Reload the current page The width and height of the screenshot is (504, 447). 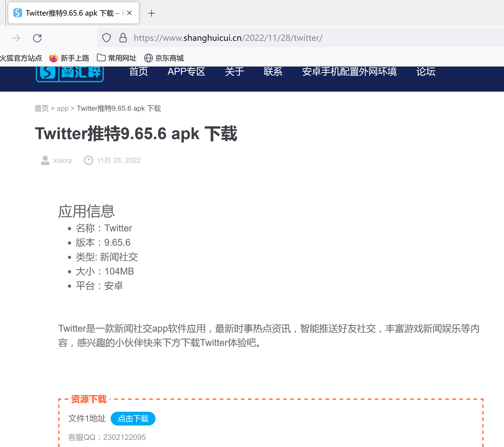coord(37,38)
